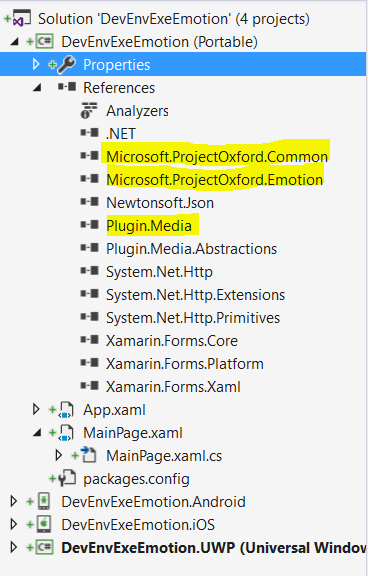This screenshot has height=576, width=368.
Task: Click the Visual Studio solution icon
Action: [x=21, y=18]
